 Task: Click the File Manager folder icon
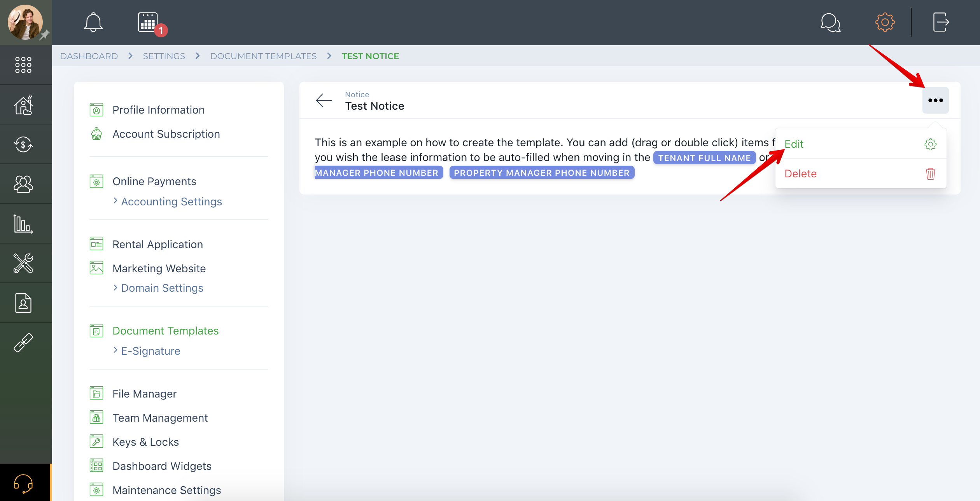click(x=96, y=393)
